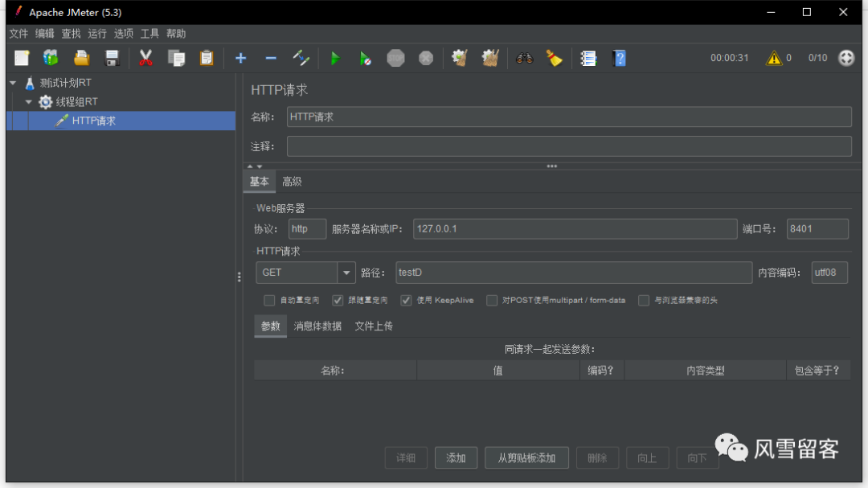Click the Copy icon
This screenshot has width=868, height=488.
(x=176, y=58)
